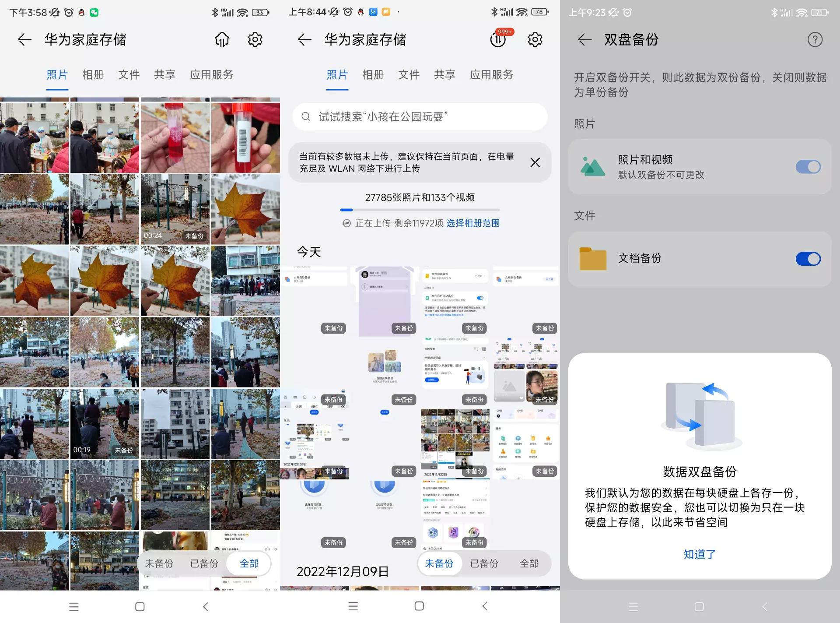Click the 文档备份 folder icon
The image size is (840, 623).
click(592, 259)
